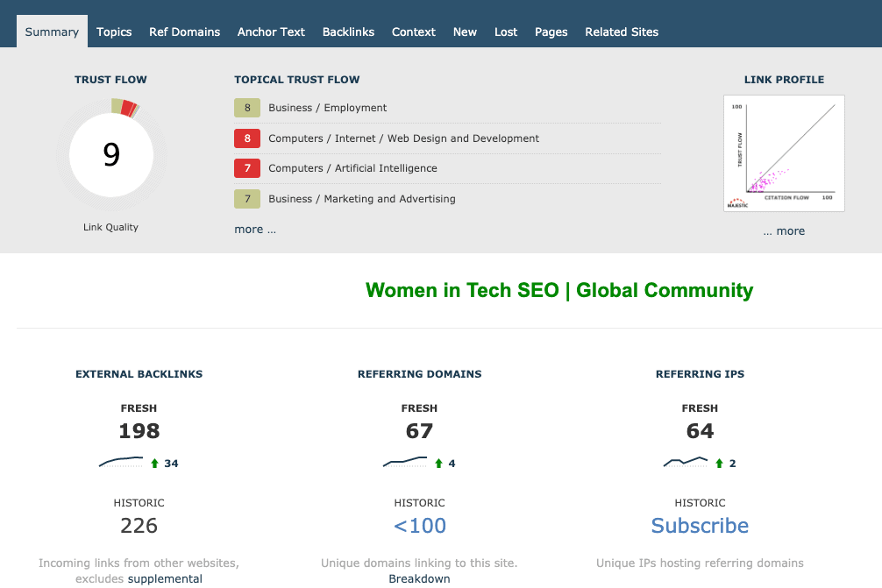Expand more Topical Trust Flow topics
This screenshot has height=588, width=882.
tap(254, 230)
